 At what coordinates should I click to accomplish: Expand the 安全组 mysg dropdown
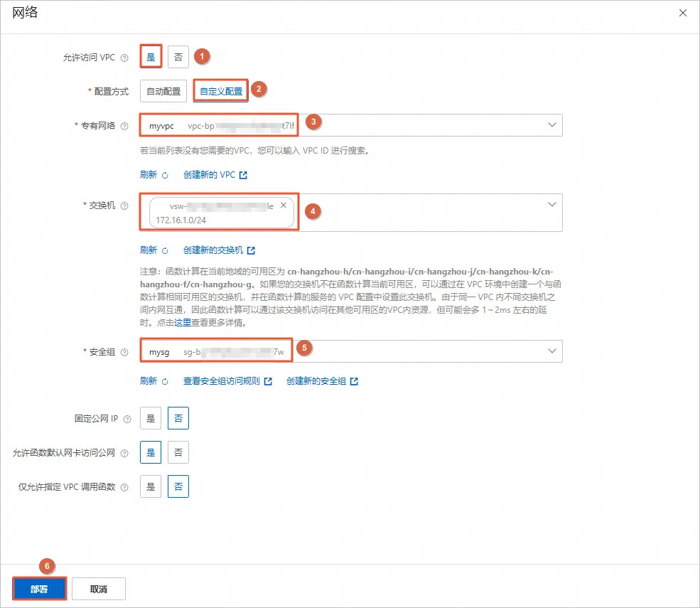(551, 351)
